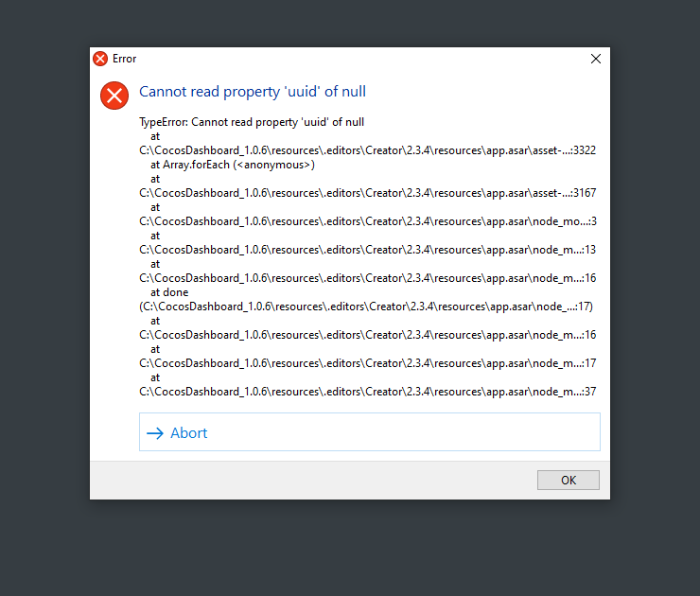The height and width of the screenshot is (596, 700).
Task: Click the gray footer area left of OK
Action: (x=312, y=480)
